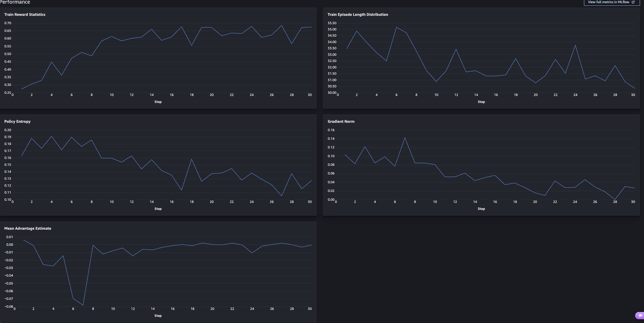Click the lowest dip in Mean Advantage Estimate

[83, 305]
